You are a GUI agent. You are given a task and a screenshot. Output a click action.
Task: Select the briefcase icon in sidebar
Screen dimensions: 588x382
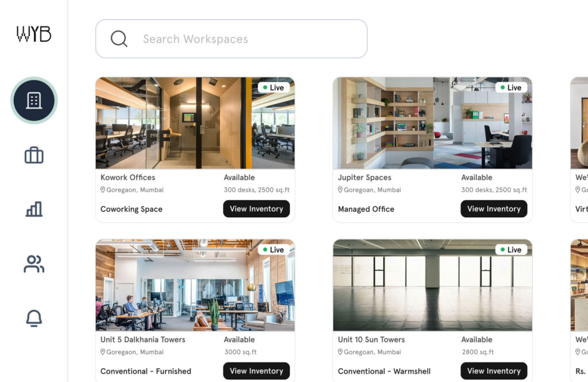point(34,155)
